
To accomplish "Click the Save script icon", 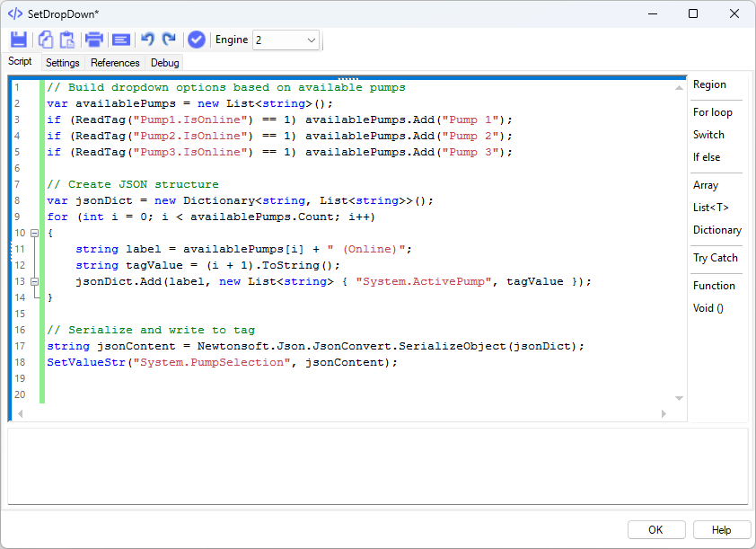I will (x=19, y=40).
